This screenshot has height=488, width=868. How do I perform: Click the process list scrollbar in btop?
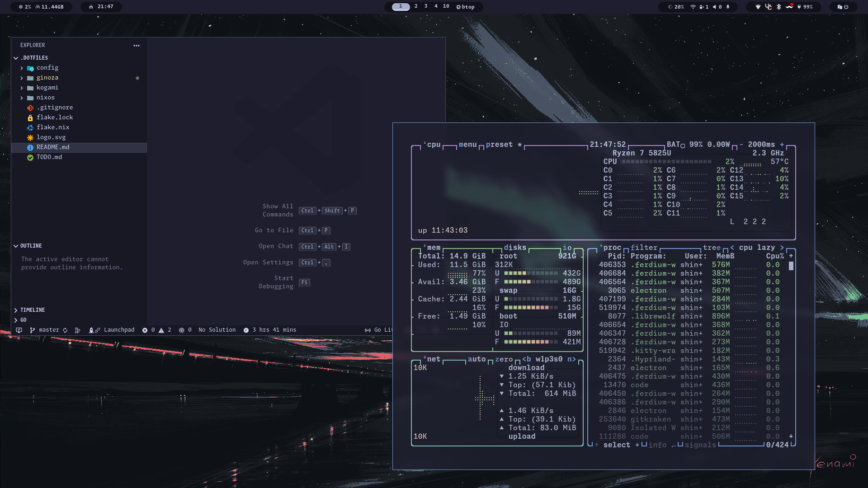point(791,267)
